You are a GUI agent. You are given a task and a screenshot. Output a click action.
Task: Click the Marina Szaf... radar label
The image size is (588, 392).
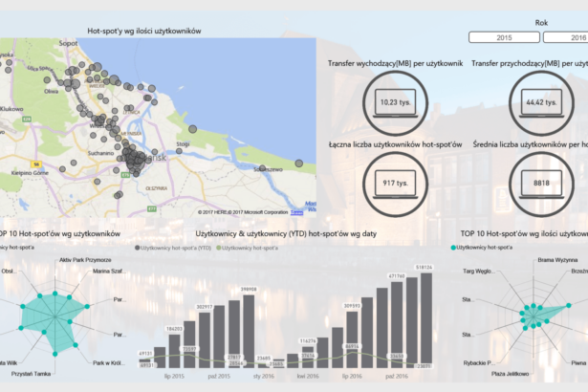[x=109, y=272]
